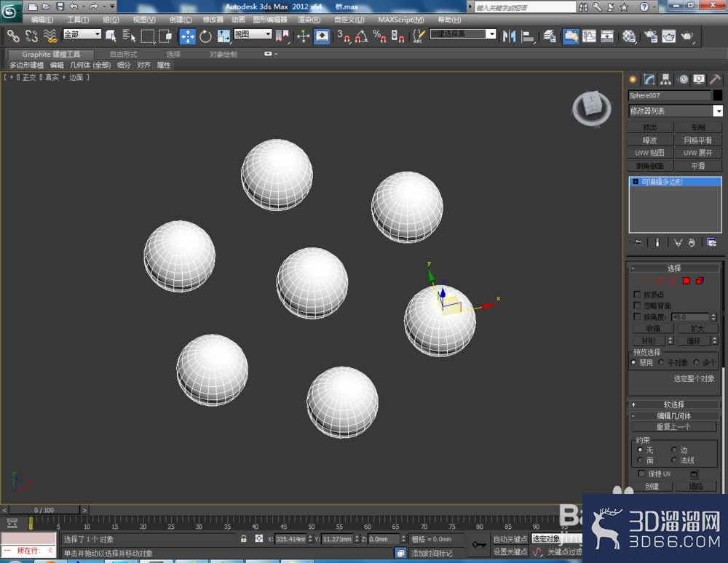Activate the Select and Move tool
This screenshot has height=563, width=728.
[x=188, y=36]
